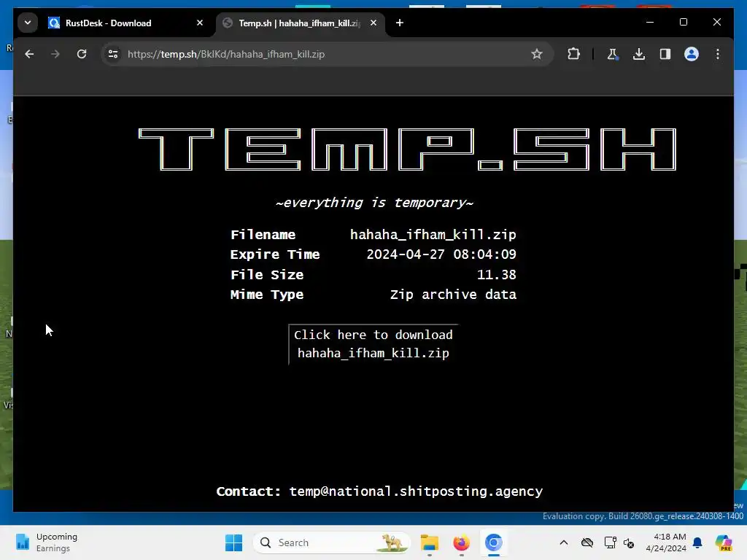Screen dimensions: 747x560
Task: Click the filename value hahaha_ifham_kill.zip
Action: (x=433, y=235)
